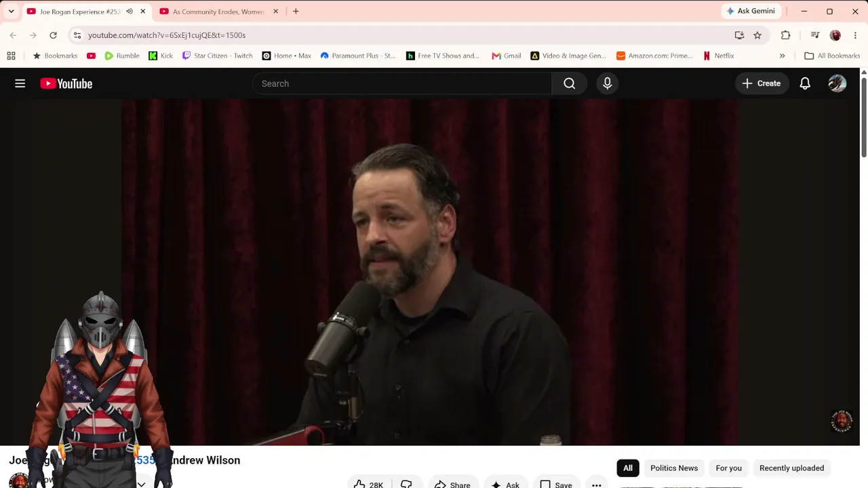Select the All filter chip
Viewport: 868px width, 488px height.
628,468
